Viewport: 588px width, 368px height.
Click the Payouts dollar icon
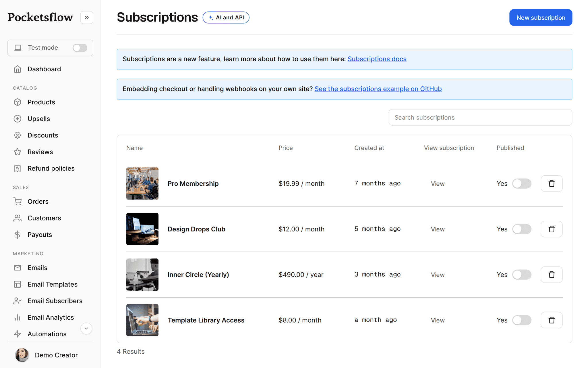coord(18,235)
